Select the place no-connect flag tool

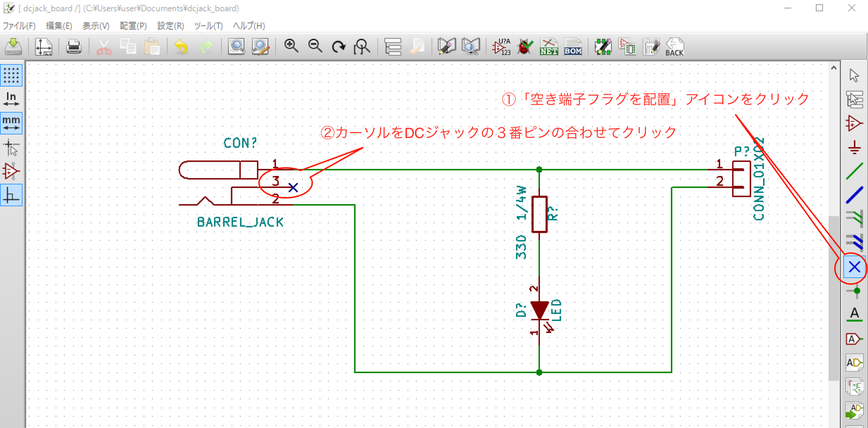point(854,267)
